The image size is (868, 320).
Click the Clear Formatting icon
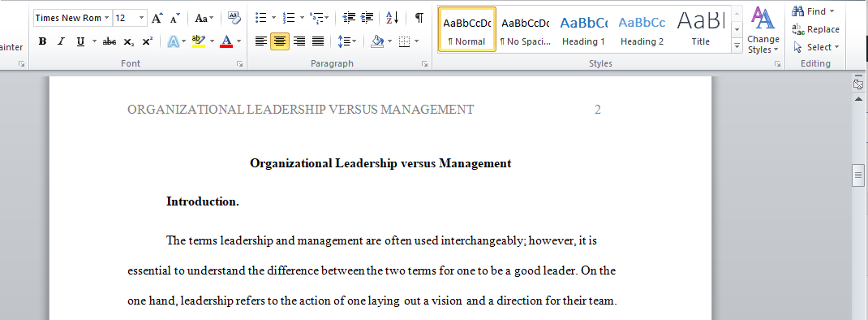click(234, 19)
